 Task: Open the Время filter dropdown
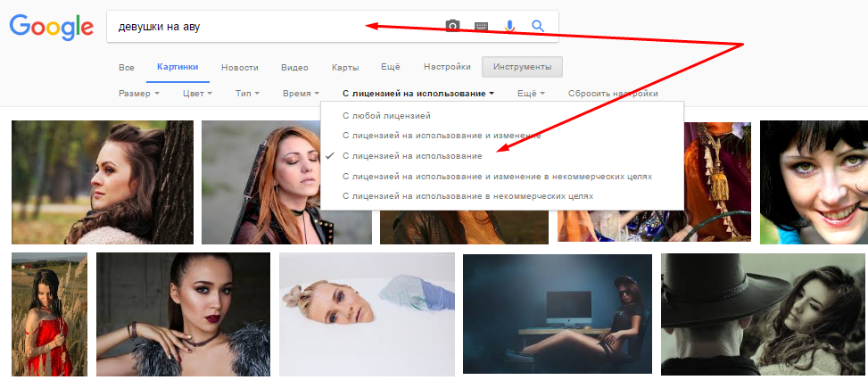point(301,94)
